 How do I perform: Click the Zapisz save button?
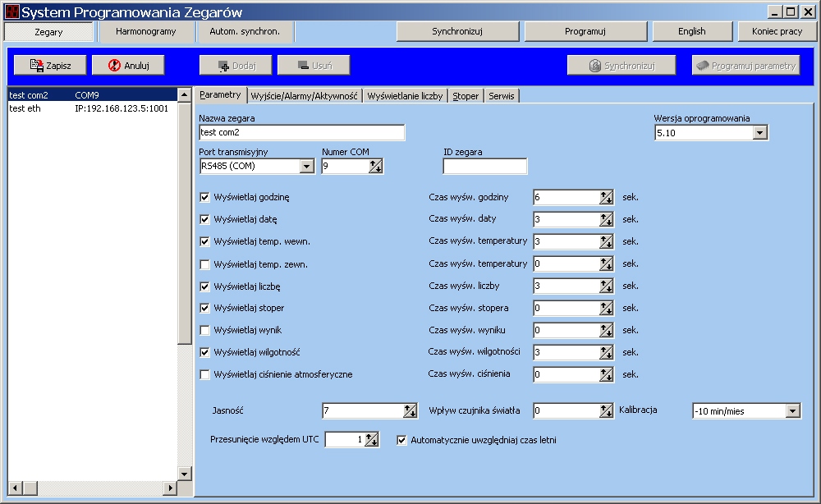click(x=50, y=66)
